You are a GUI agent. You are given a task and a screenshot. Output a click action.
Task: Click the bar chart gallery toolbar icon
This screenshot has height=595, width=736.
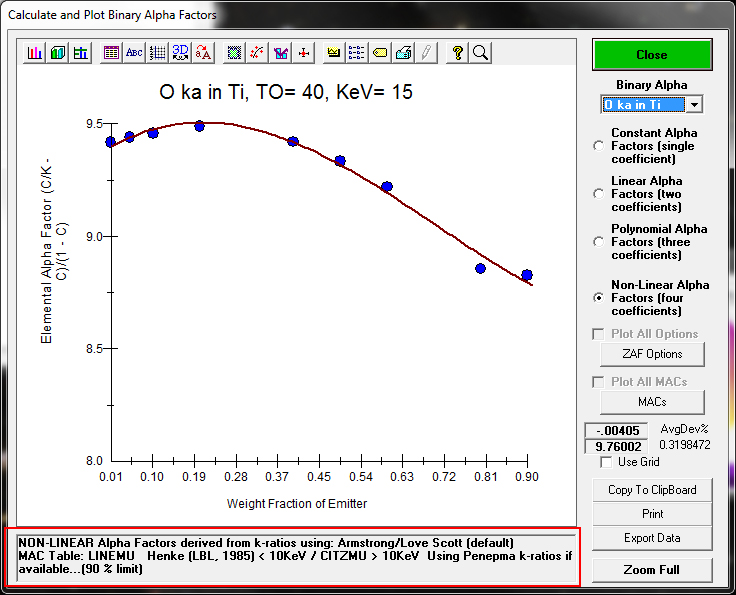35,53
